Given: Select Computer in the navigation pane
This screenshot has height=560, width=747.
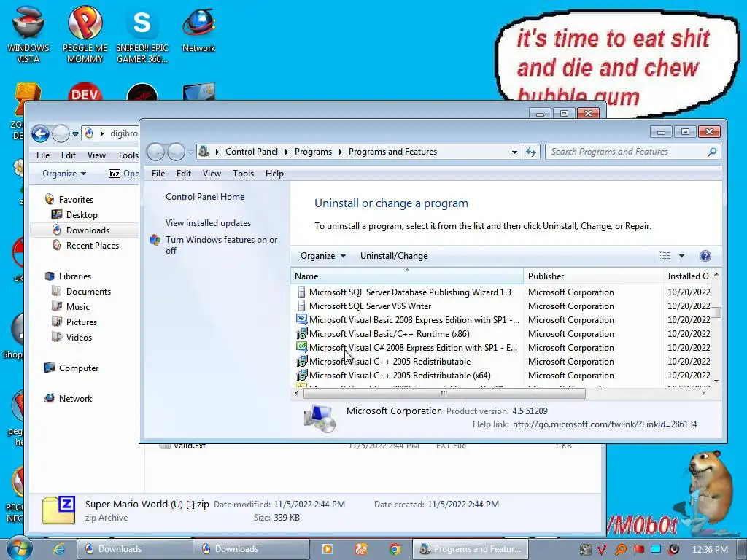Looking at the screenshot, I should (78, 368).
